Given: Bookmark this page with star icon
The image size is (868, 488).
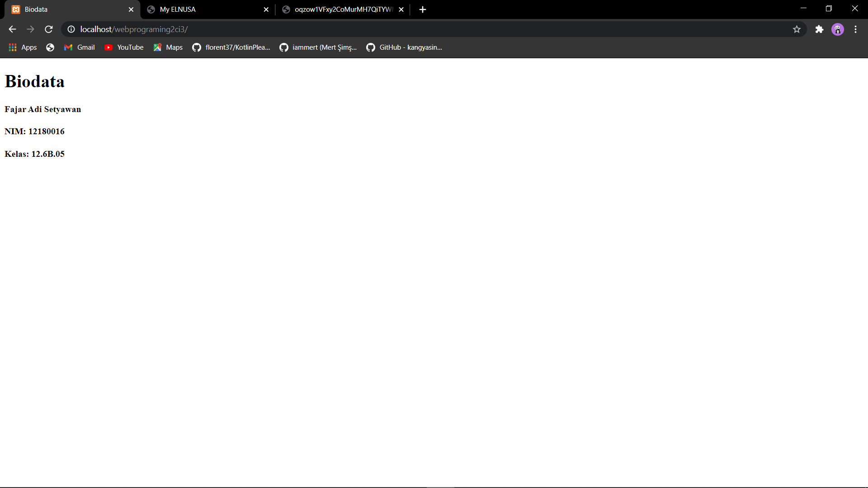Looking at the screenshot, I should 797,29.
